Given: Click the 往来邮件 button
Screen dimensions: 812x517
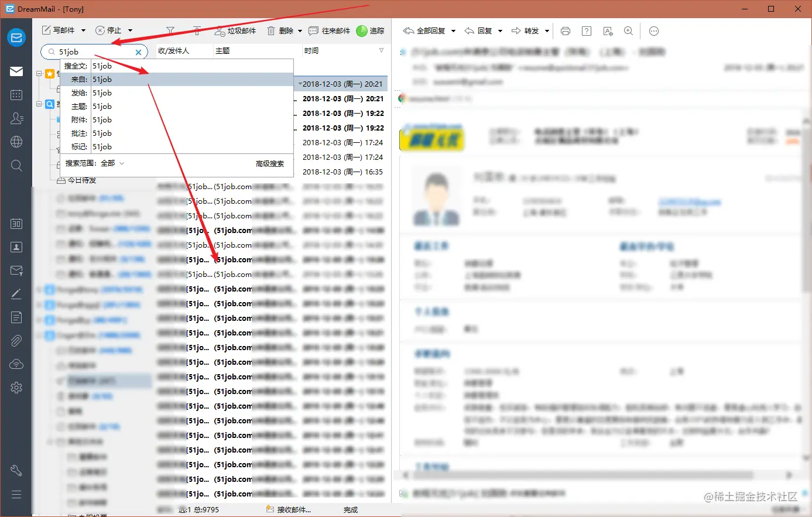Looking at the screenshot, I should coord(330,30).
